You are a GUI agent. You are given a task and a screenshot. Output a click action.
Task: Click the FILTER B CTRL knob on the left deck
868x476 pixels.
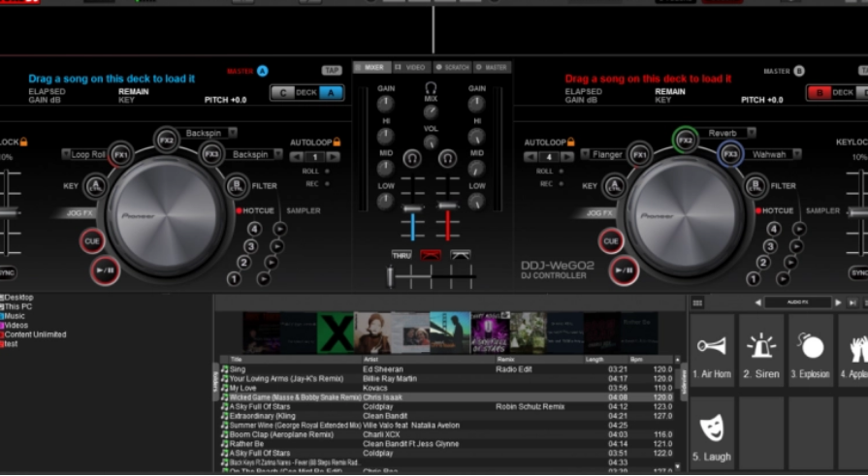tap(238, 186)
